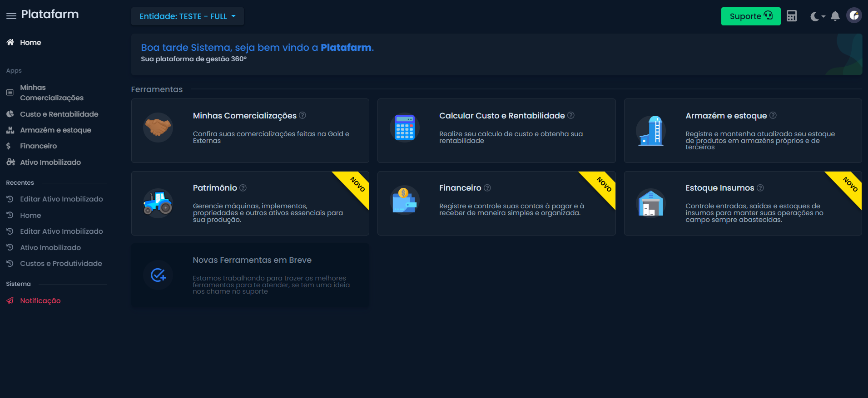Click help icon next to Calcular Custo e Rentabilidade
The width and height of the screenshot is (868, 398).
point(571,115)
